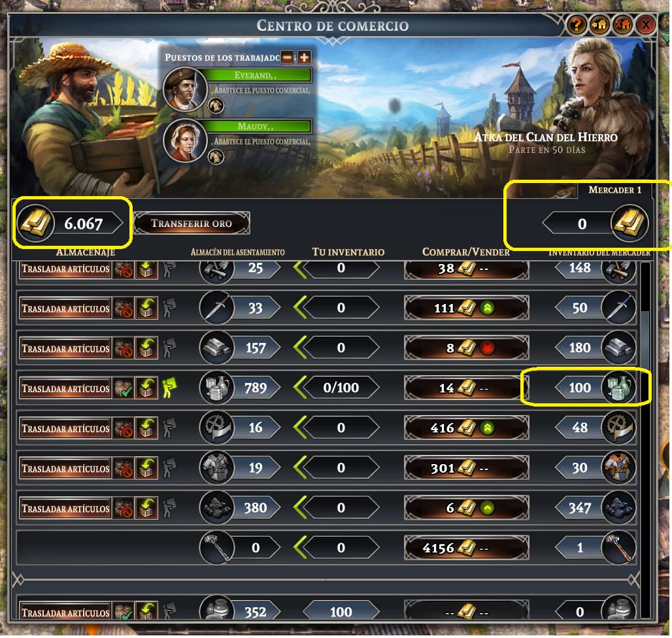The image size is (672, 638).
Task: Click the merchant's armor icon with 30
Action: 618,468
